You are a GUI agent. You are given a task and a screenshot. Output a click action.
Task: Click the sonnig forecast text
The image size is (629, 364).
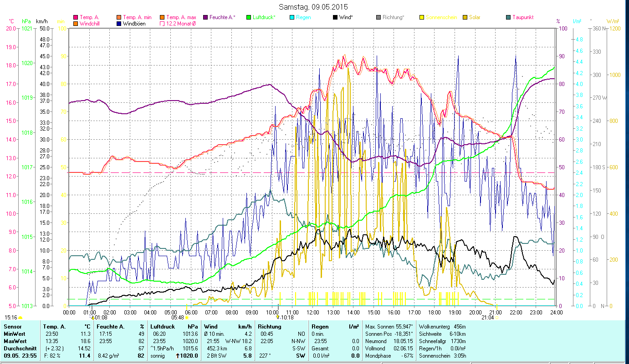[158, 355]
